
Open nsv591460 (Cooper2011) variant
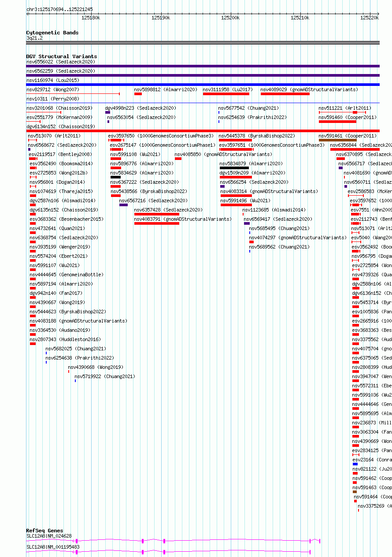coord(348,117)
